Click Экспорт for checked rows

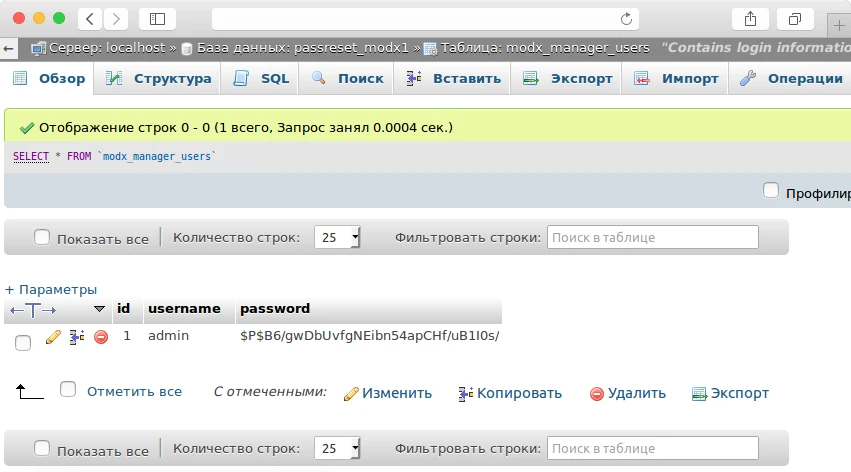tap(730, 393)
